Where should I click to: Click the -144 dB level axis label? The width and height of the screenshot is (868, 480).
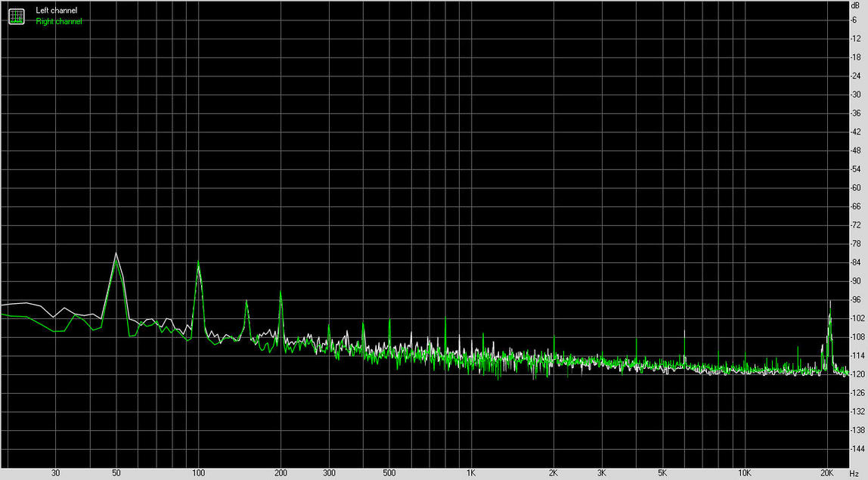tap(857, 448)
